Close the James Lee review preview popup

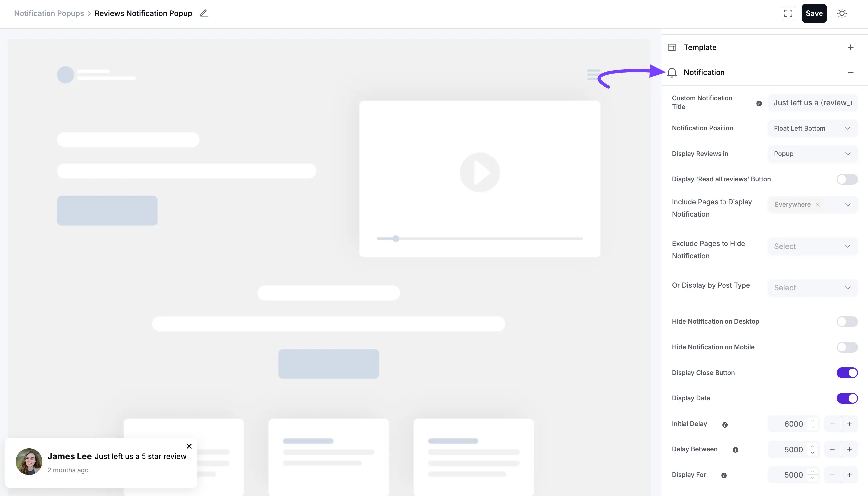pos(189,446)
